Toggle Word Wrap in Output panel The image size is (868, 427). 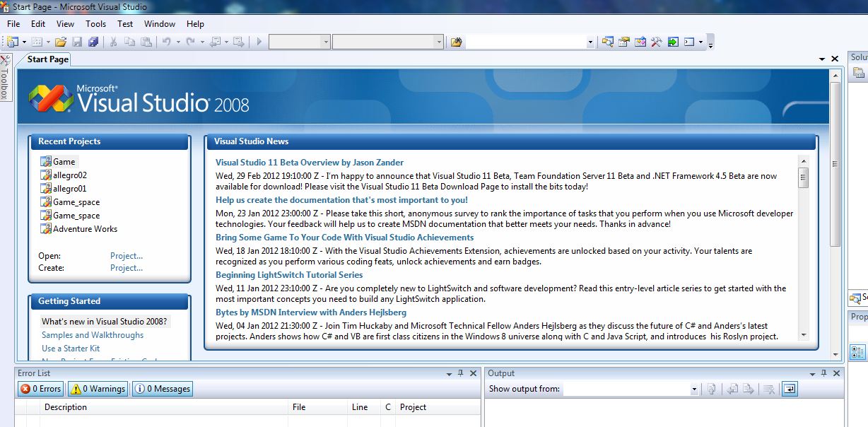point(790,389)
